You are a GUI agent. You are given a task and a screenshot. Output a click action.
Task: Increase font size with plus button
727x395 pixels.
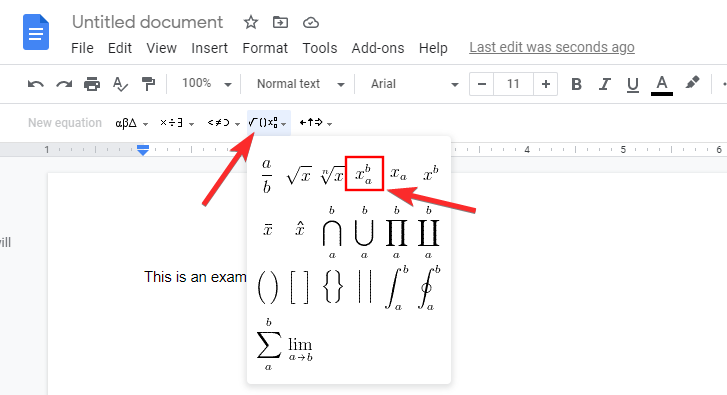coord(546,84)
